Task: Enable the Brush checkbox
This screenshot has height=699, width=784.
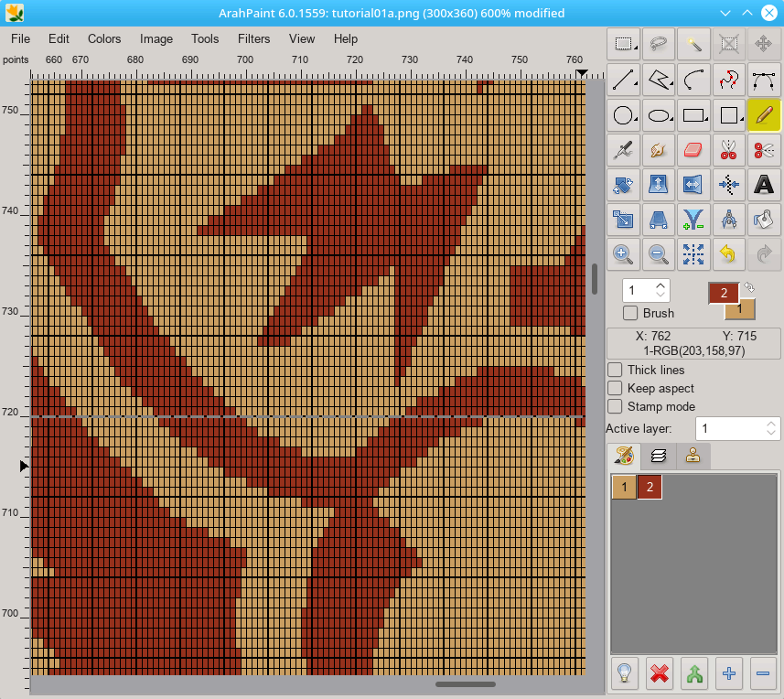Action: (x=630, y=313)
